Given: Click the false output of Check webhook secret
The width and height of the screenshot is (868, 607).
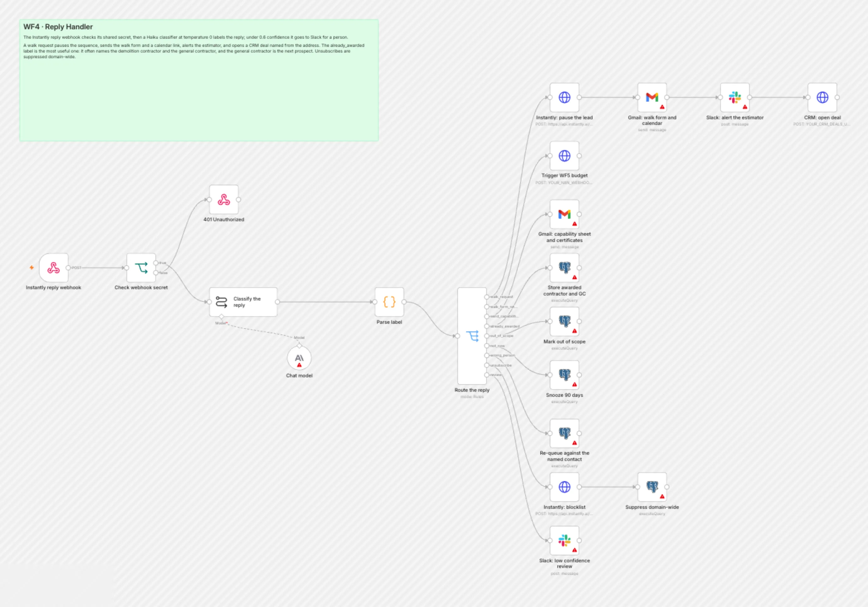Looking at the screenshot, I should (x=156, y=273).
